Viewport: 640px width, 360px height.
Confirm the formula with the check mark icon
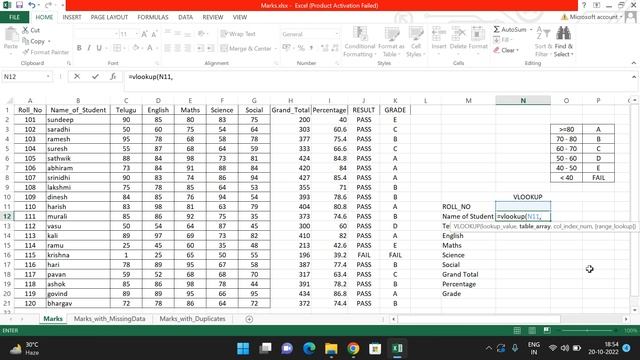point(95,76)
